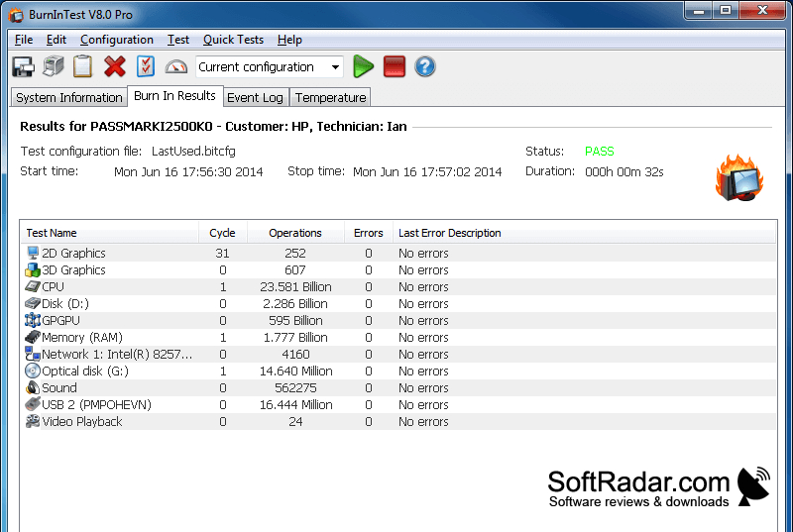This screenshot has width=793, height=532.
Task: Open test selection checklist icon
Action: tap(146, 66)
